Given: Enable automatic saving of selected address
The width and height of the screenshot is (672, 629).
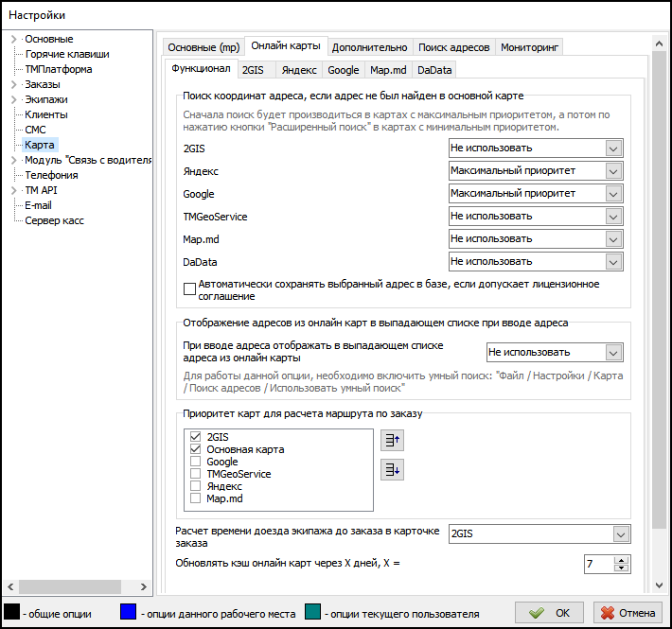Looking at the screenshot, I should [189, 289].
